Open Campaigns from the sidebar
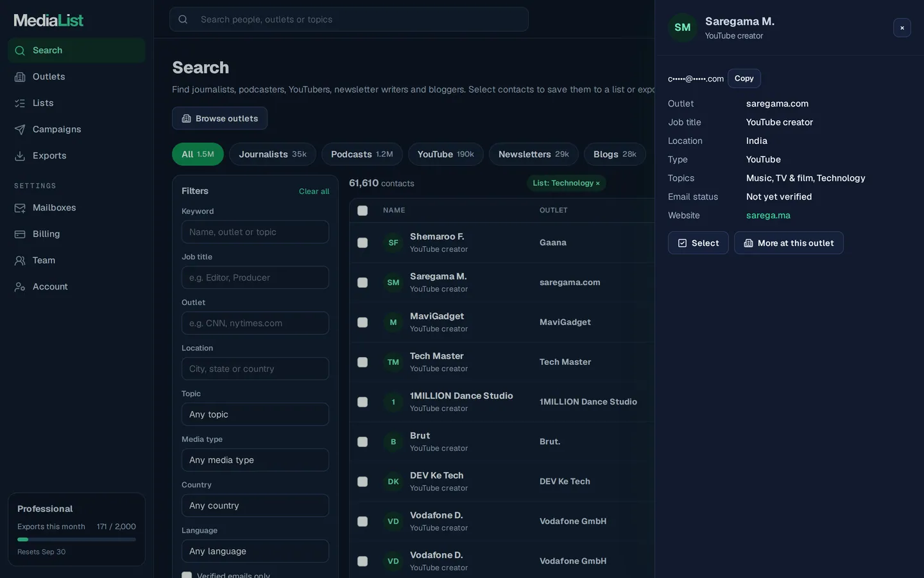Screen dimensions: 924x578 pos(76,130)
